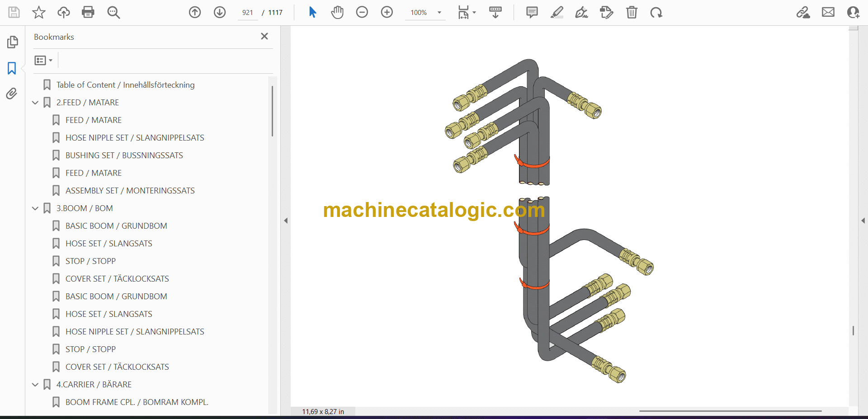Go to previous page using up arrow

point(195,12)
